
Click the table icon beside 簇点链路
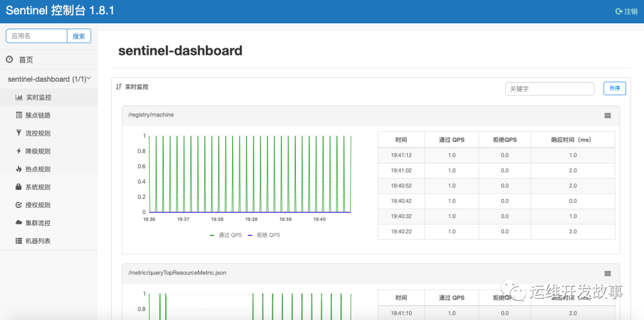click(x=19, y=115)
